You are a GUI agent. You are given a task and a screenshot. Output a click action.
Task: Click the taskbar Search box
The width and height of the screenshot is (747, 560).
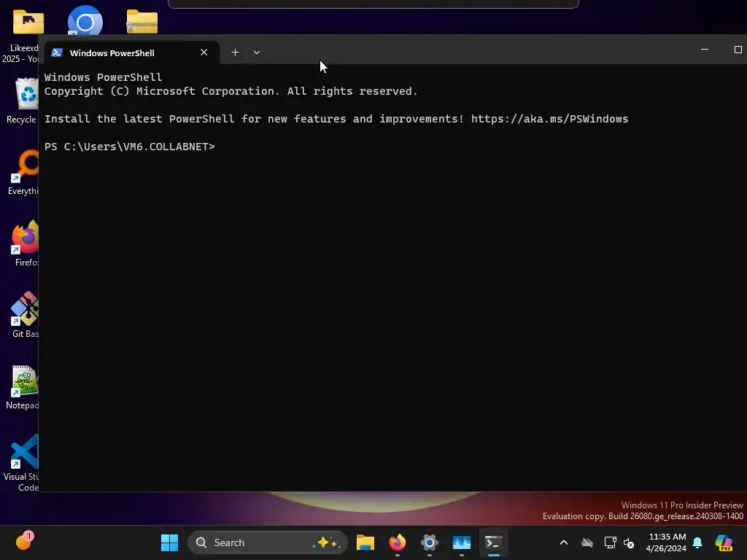(x=267, y=542)
